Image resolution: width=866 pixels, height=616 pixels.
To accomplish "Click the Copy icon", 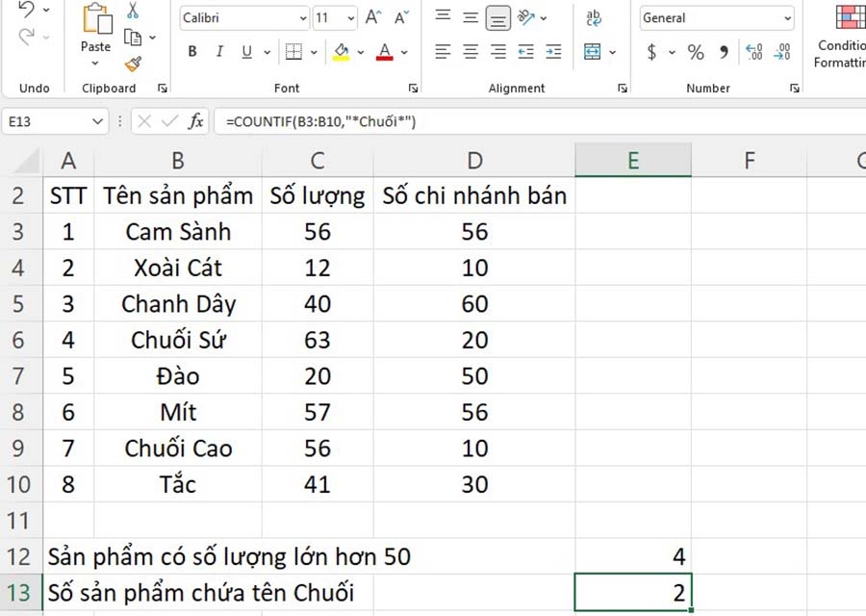I will [133, 38].
